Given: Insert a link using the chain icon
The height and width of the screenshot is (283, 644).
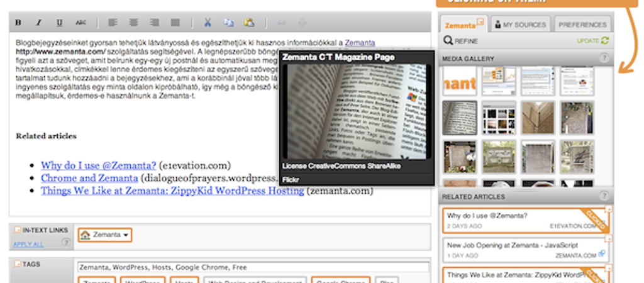Looking at the screenshot, I should pyautogui.click(x=281, y=23).
